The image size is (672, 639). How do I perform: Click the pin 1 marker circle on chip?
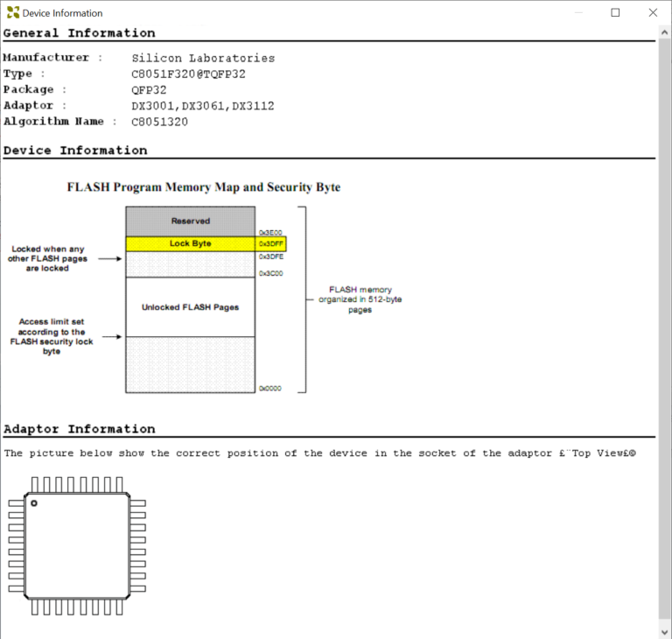click(x=33, y=503)
